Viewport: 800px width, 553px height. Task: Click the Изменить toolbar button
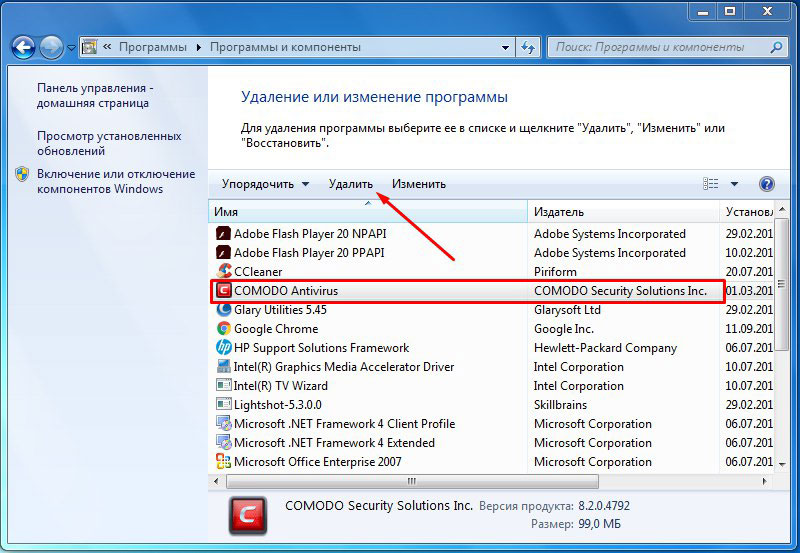(419, 184)
